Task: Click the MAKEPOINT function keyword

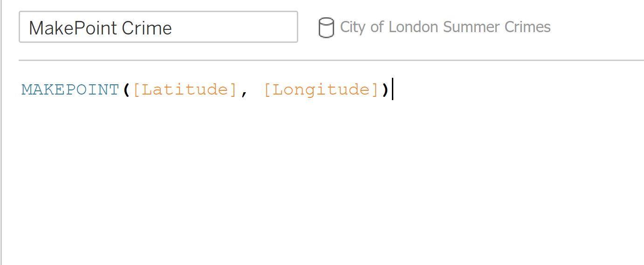Action: 70,89
